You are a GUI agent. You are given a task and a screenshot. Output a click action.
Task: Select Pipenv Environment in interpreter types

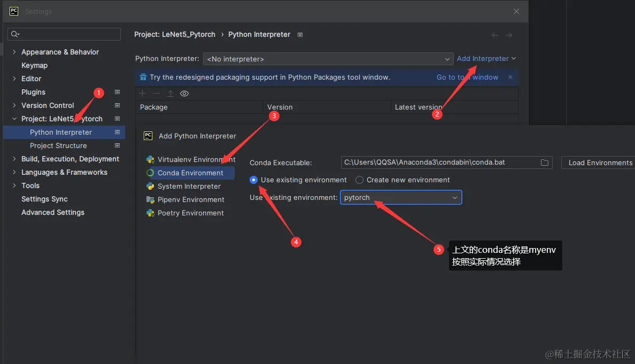click(185, 199)
